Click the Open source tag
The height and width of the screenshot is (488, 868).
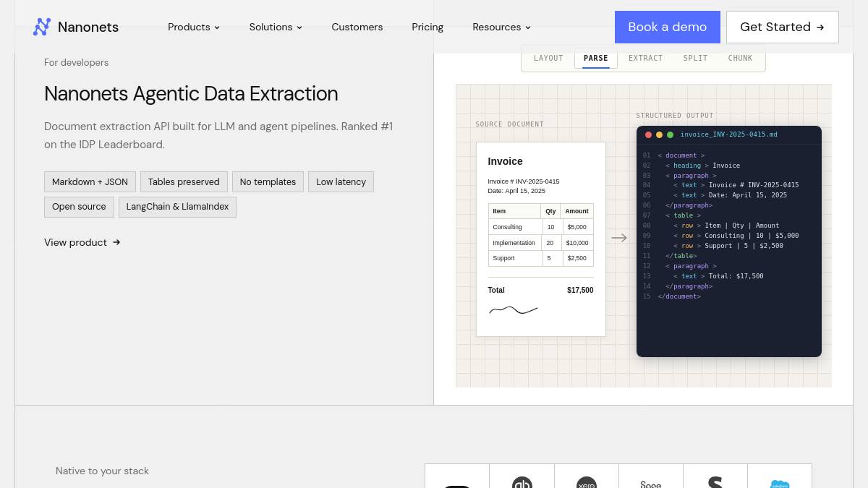click(x=79, y=207)
